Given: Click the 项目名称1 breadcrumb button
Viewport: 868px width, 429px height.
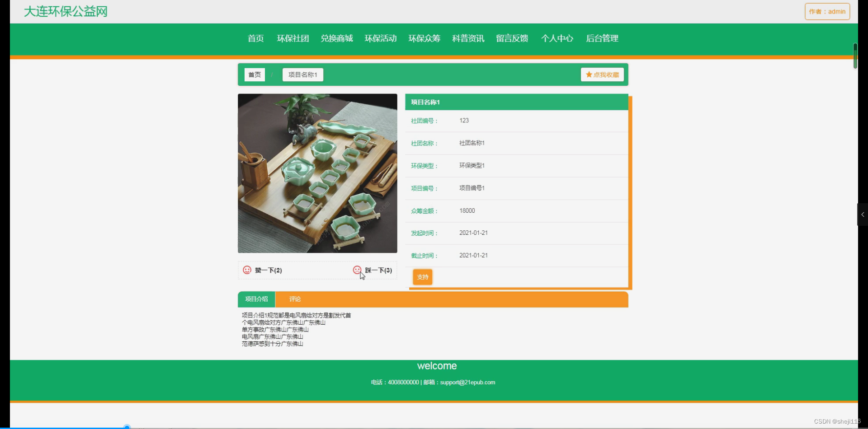Looking at the screenshot, I should pos(302,75).
